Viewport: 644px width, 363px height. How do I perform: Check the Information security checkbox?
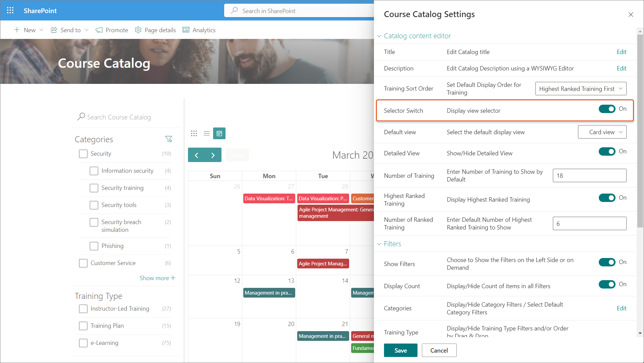pos(94,171)
